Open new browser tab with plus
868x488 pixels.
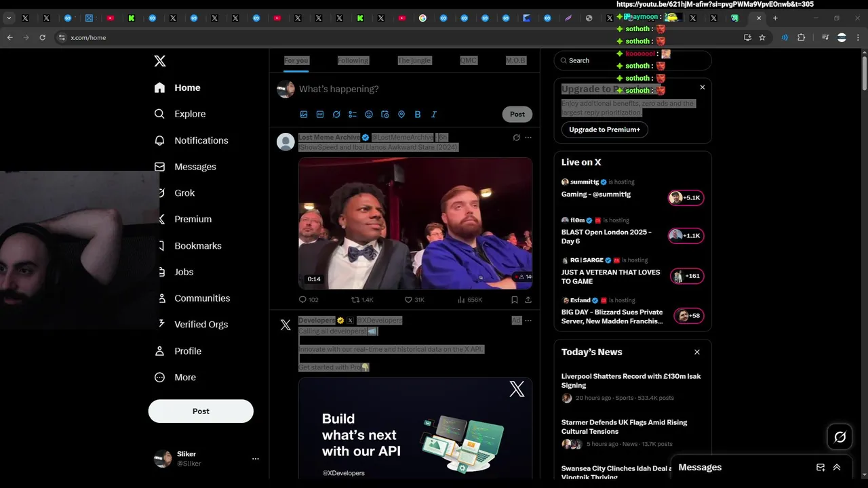click(775, 18)
